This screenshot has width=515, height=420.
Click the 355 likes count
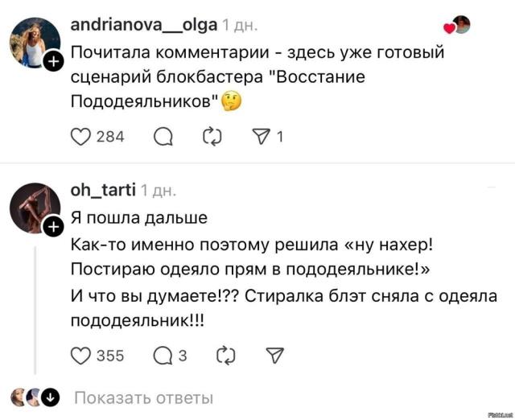pyautogui.click(x=110, y=355)
